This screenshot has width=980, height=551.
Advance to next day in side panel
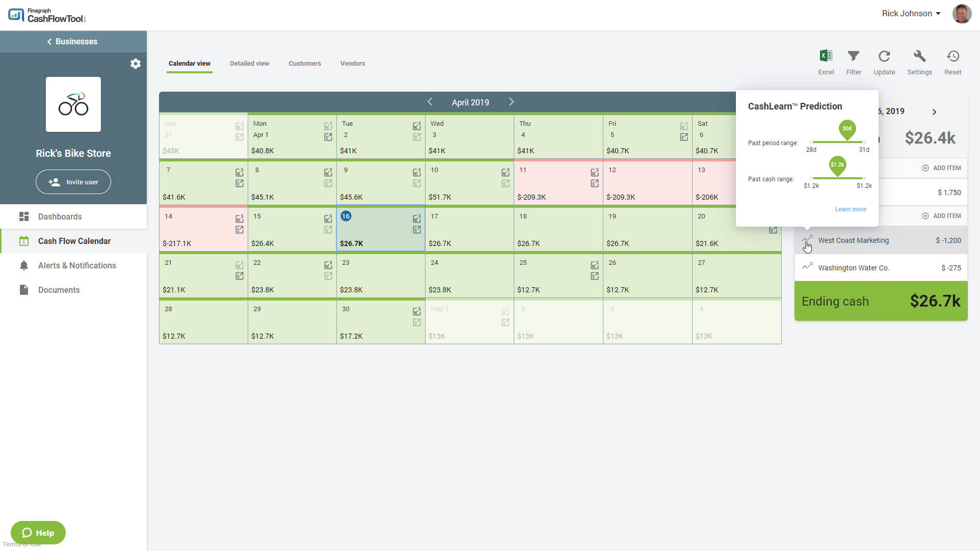[x=934, y=112]
